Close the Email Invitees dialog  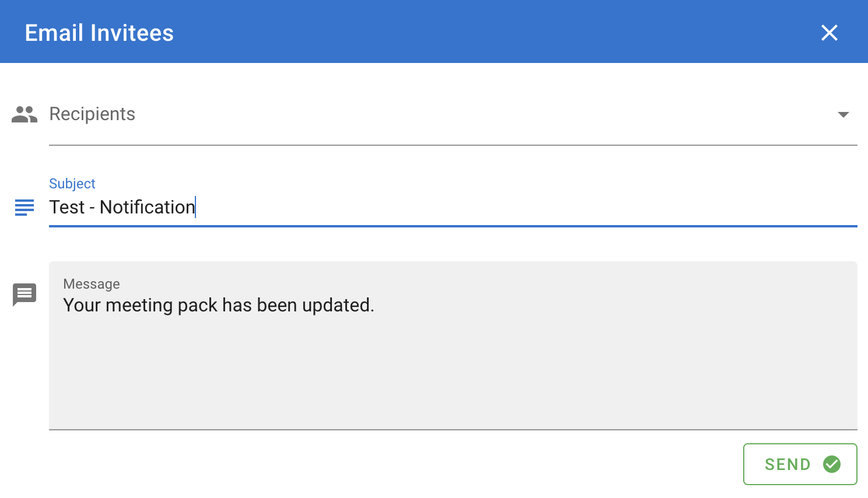click(x=829, y=33)
